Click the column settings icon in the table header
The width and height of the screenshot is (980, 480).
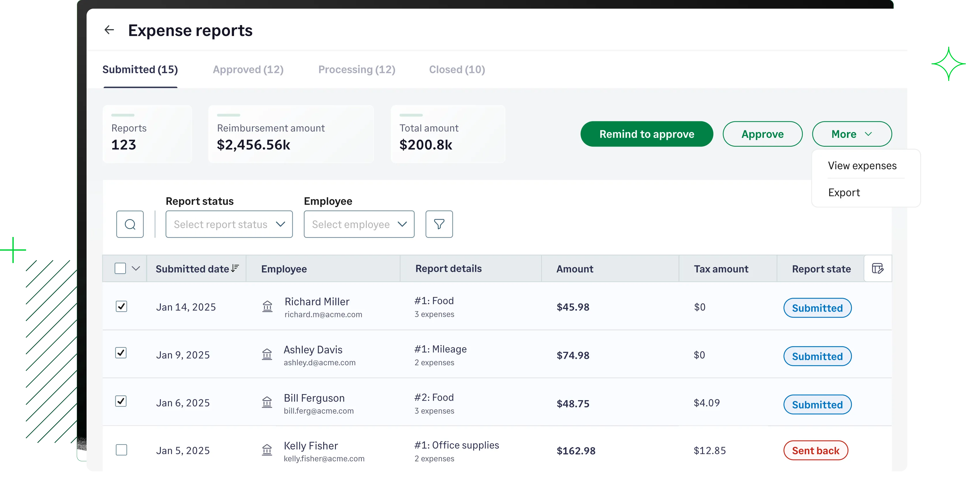point(878,268)
